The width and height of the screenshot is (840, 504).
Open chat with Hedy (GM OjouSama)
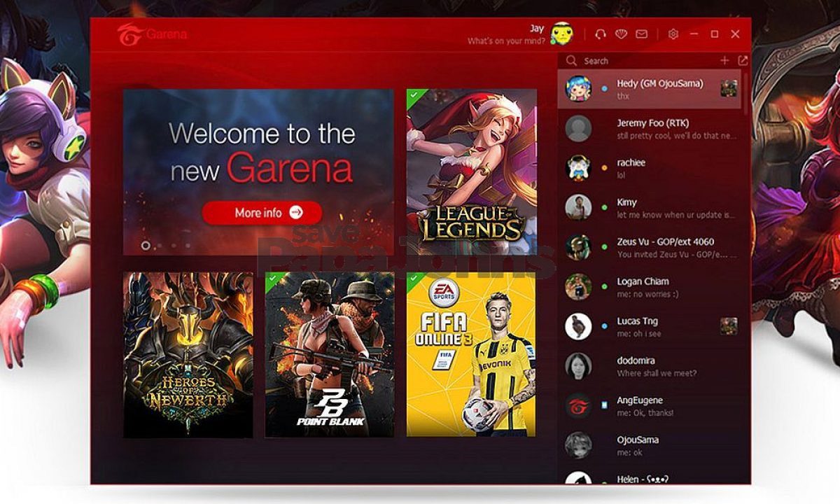tap(650, 89)
